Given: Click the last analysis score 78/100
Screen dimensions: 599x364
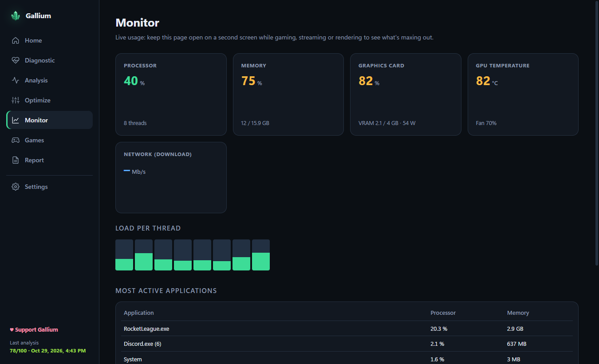Looking at the screenshot, I should (18, 351).
